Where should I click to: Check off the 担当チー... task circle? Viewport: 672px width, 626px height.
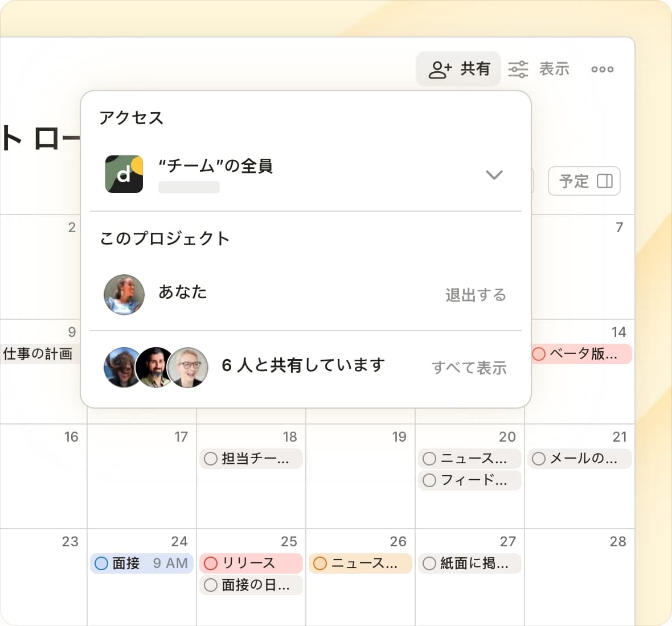click(x=211, y=459)
